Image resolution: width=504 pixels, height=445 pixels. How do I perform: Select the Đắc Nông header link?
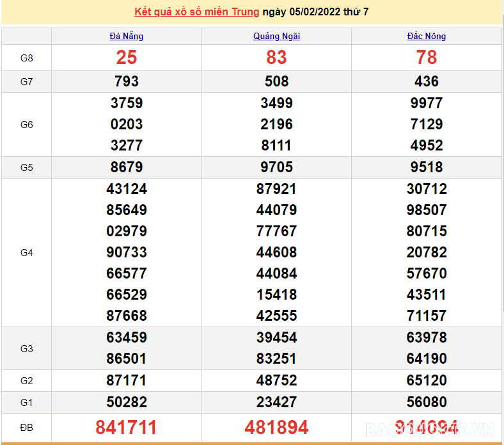(x=427, y=36)
